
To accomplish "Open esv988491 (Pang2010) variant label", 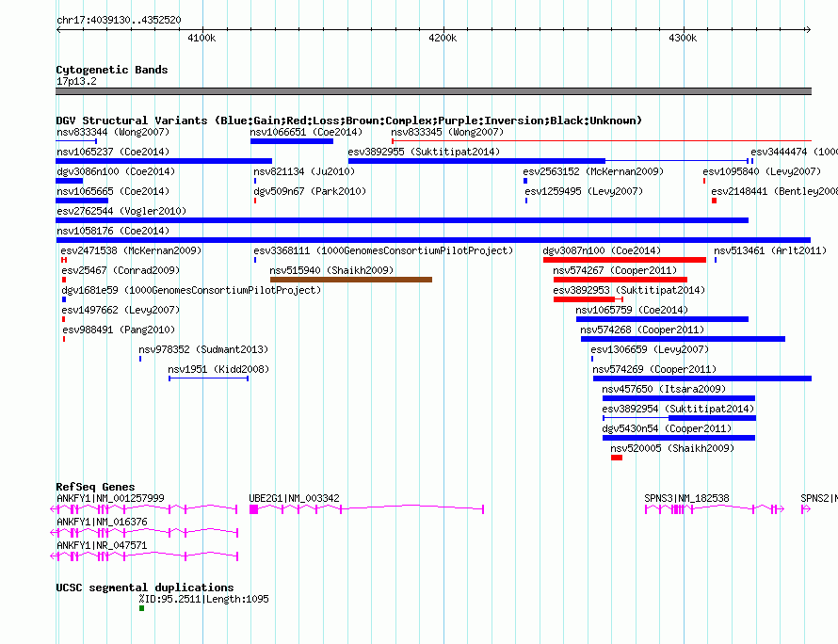I will 119,330.
